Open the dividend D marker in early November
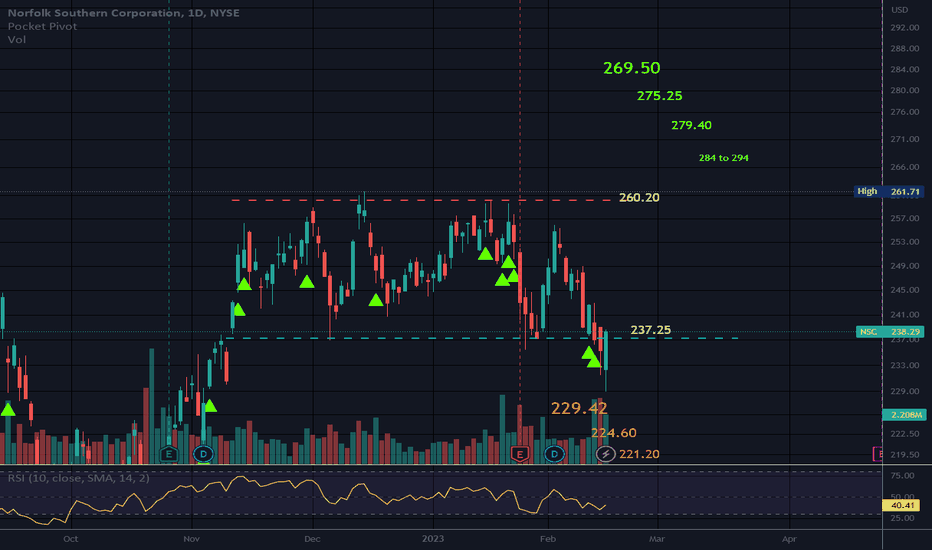 (203, 454)
